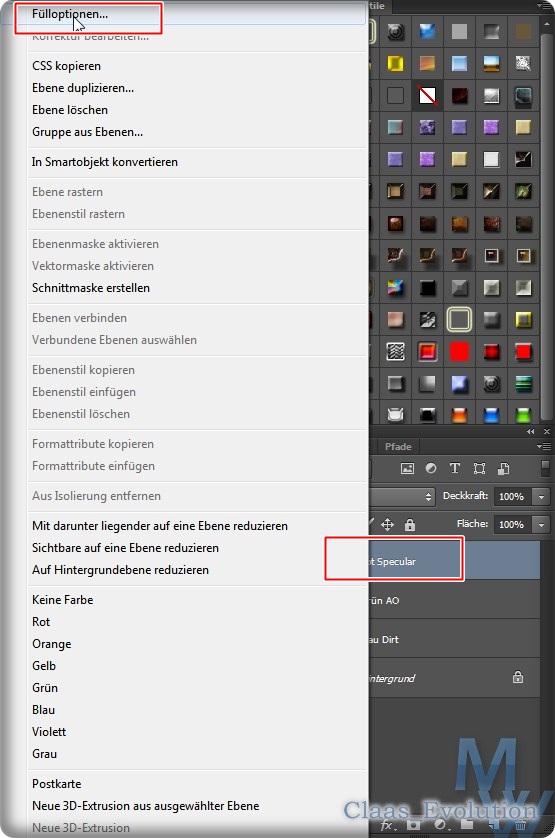Select the black-and-white diagonal stripes style
Image resolution: width=555 pixels, height=838 pixels.
(x=427, y=320)
